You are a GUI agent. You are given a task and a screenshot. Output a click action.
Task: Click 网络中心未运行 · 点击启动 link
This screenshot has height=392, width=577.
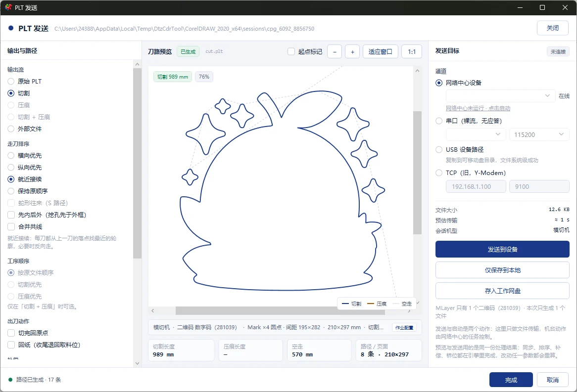pyautogui.click(x=478, y=108)
